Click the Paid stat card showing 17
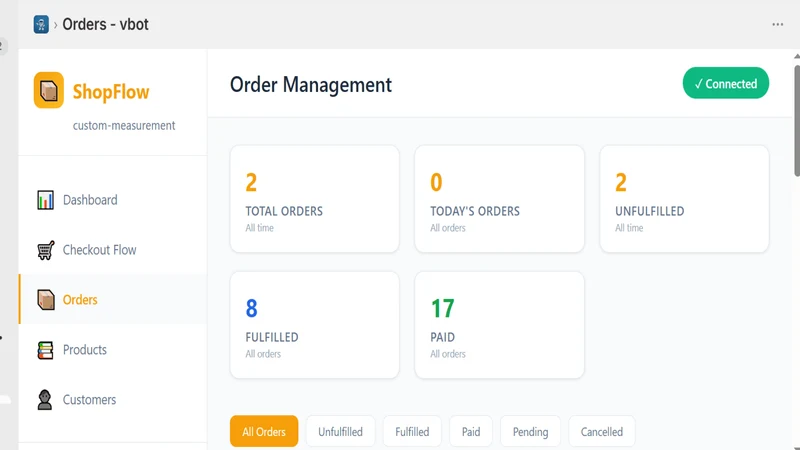Viewport: 800px width, 450px height. (499, 325)
